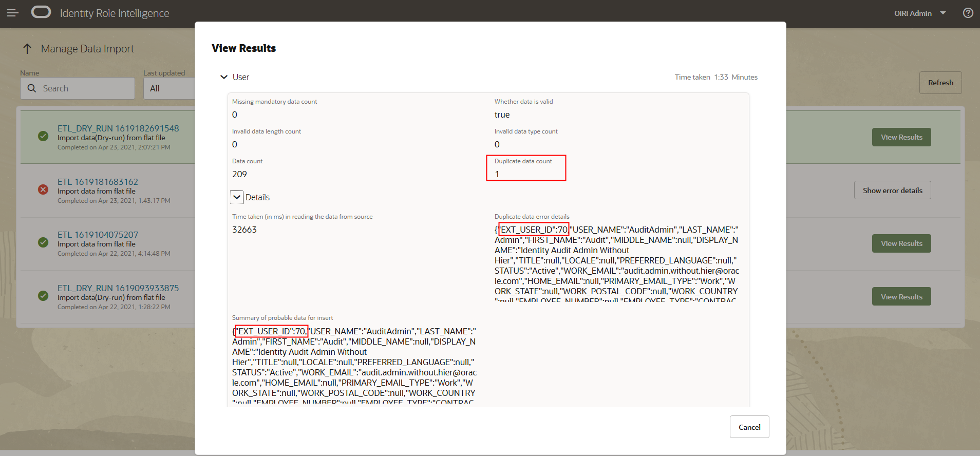Open the OIRI Admin user dropdown
The width and height of the screenshot is (980, 456).
(920, 13)
